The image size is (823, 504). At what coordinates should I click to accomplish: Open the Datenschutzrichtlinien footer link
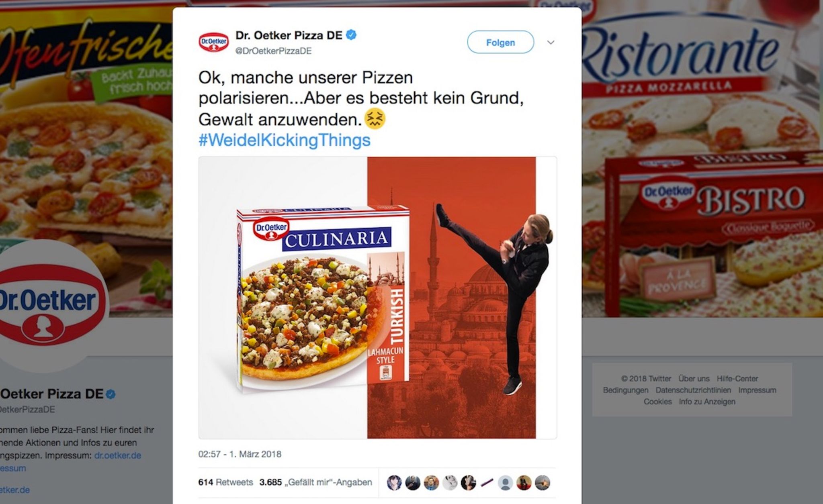click(693, 390)
